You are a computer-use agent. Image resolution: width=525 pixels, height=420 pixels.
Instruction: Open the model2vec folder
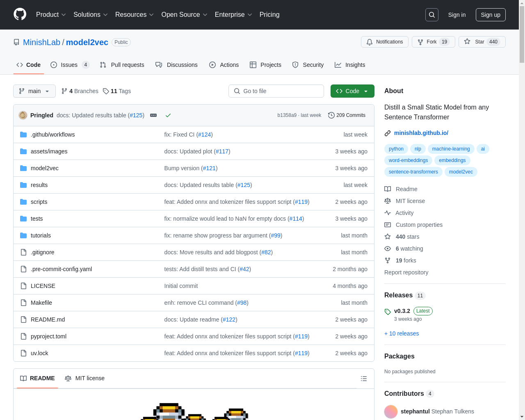[44, 168]
